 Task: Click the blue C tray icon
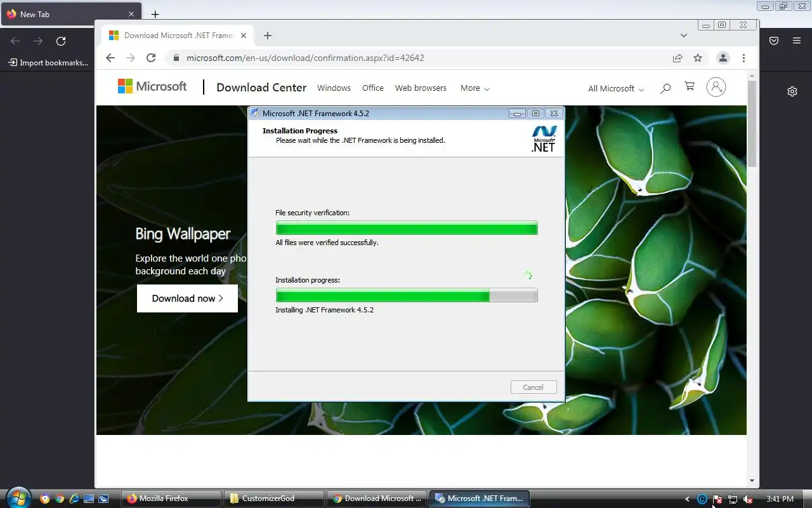click(702, 499)
